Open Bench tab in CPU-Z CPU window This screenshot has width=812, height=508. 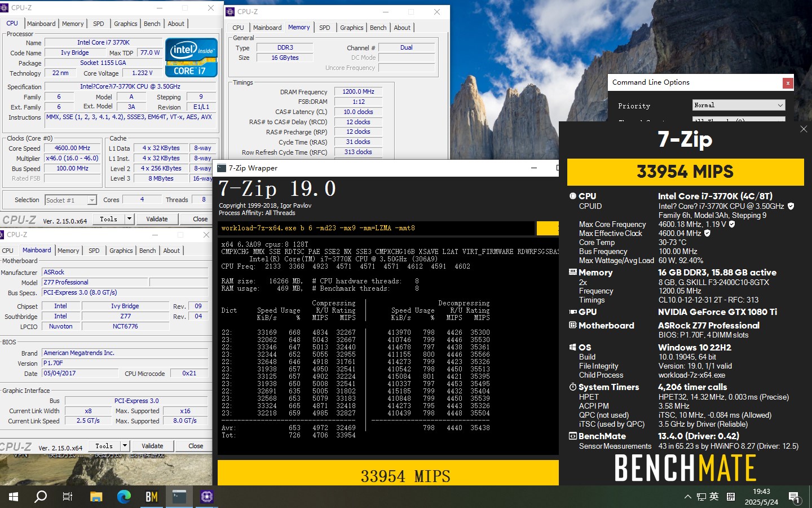152,24
